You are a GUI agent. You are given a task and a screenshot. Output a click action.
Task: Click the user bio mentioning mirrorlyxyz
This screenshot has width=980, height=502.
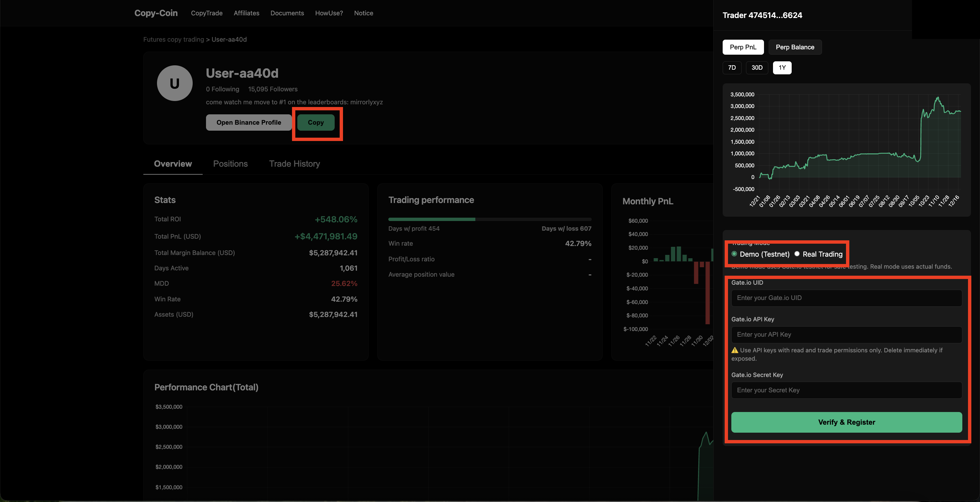[x=294, y=102]
